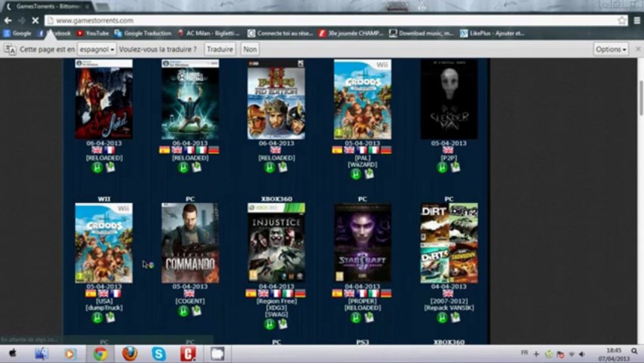Open the YouTube bookmark

click(x=93, y=33)
